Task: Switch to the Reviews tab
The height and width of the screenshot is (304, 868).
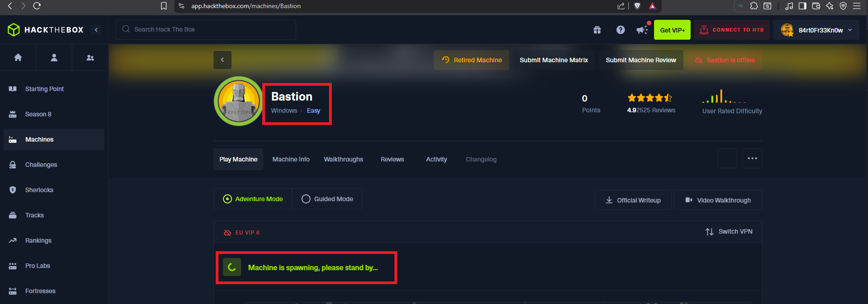Action: click(392, 159)
